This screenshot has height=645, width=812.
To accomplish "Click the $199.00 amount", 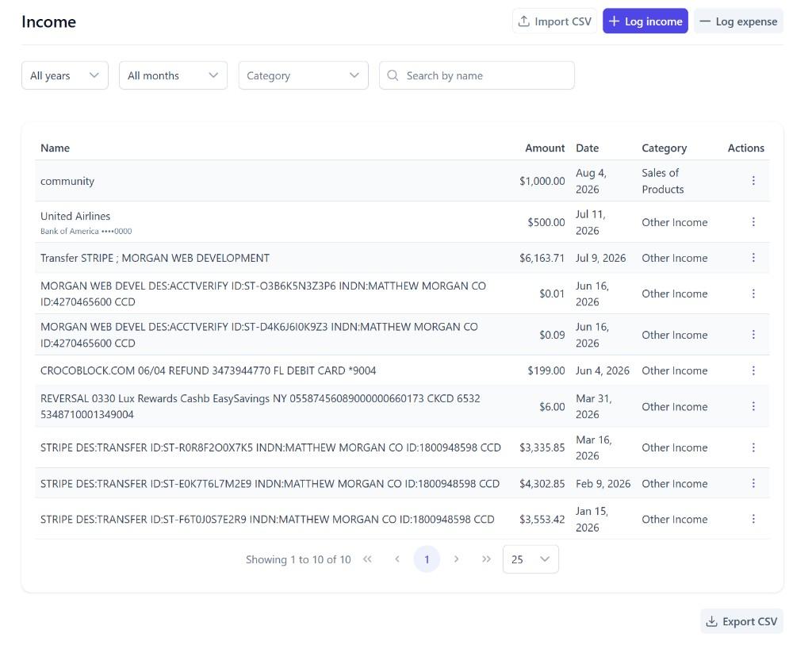I will [546, 370].
